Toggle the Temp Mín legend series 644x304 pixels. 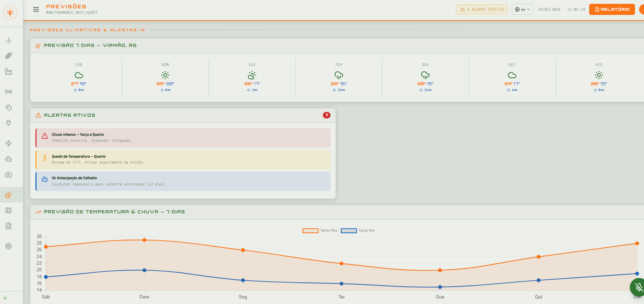[x=358, y=231]
